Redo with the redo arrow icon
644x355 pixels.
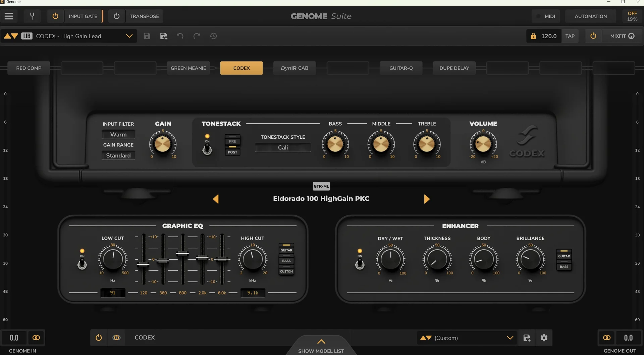pyautogui.click(x=197, y=36)
